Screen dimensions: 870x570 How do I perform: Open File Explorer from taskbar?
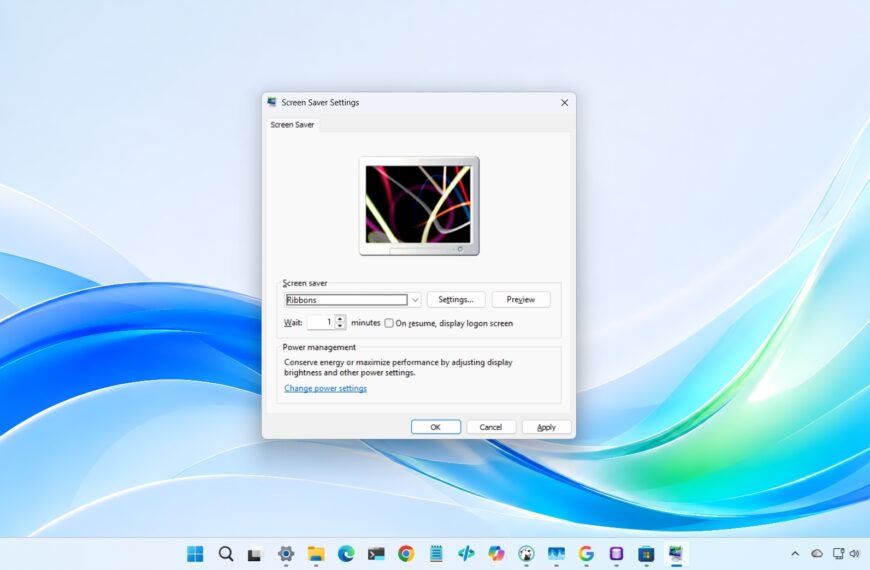pos(316,553)
